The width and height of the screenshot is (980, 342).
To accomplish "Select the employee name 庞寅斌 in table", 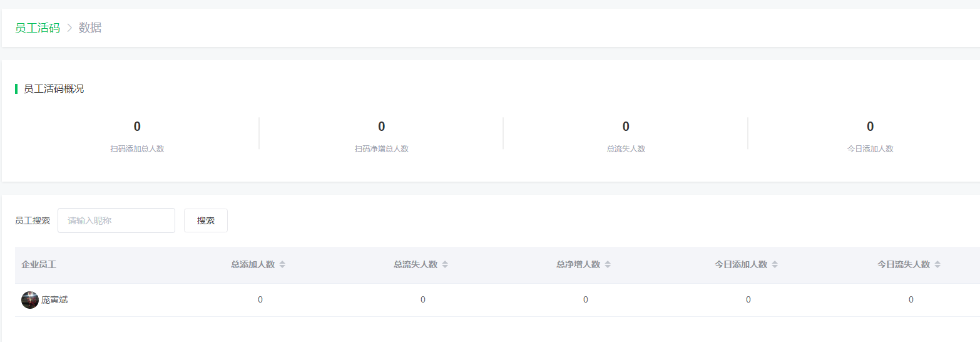I will (54, 300).
